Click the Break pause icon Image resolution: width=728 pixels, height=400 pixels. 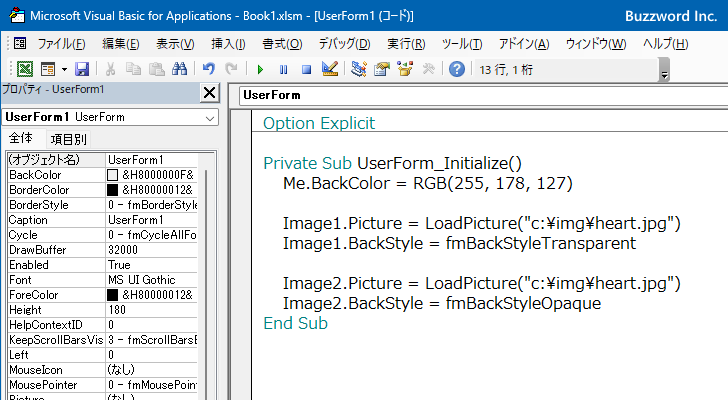tap(283, 70)
